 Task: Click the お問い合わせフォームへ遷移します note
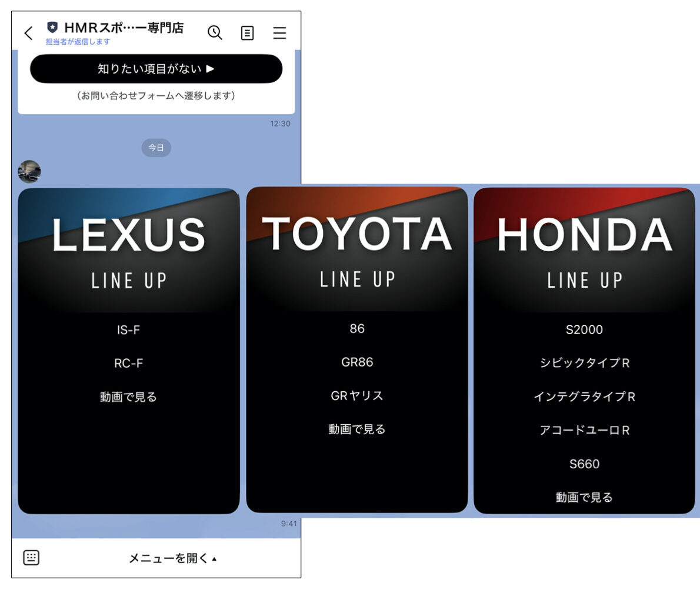pyautogui.click(x=156, y=95)
